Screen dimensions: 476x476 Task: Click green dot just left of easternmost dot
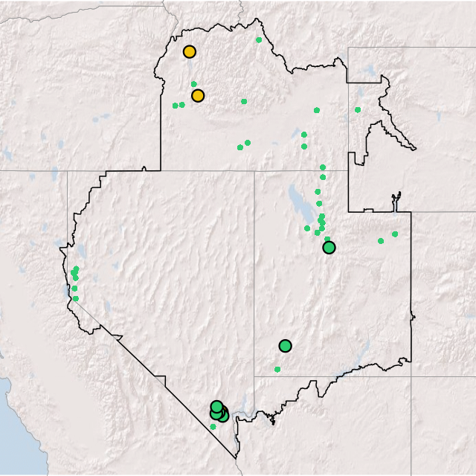point(381,240)
